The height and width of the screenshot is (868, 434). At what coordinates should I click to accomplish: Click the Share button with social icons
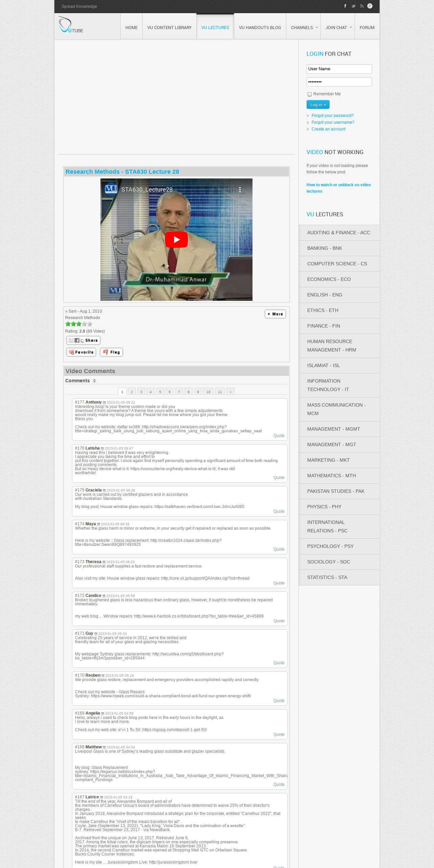pyautogui.click(x=83, y=340)
